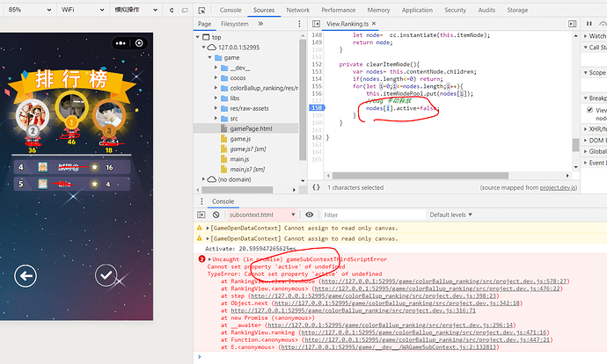Toggle the file navigator sidebar icon
607x364 pixels.
pos(316,24)
